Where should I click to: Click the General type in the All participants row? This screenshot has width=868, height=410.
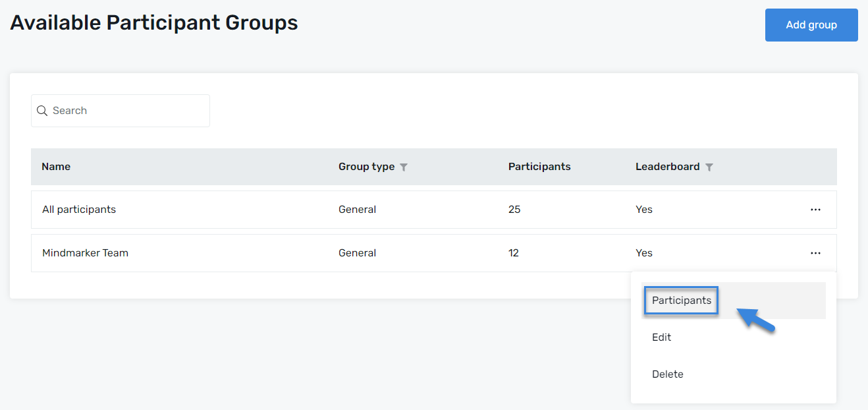tap(357, 210)
